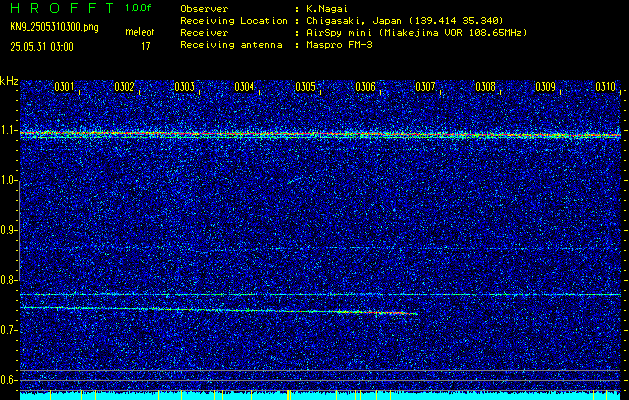The image size is (629, 400).
Task: Click the Receiving antenna label
Action: [231, 45]
